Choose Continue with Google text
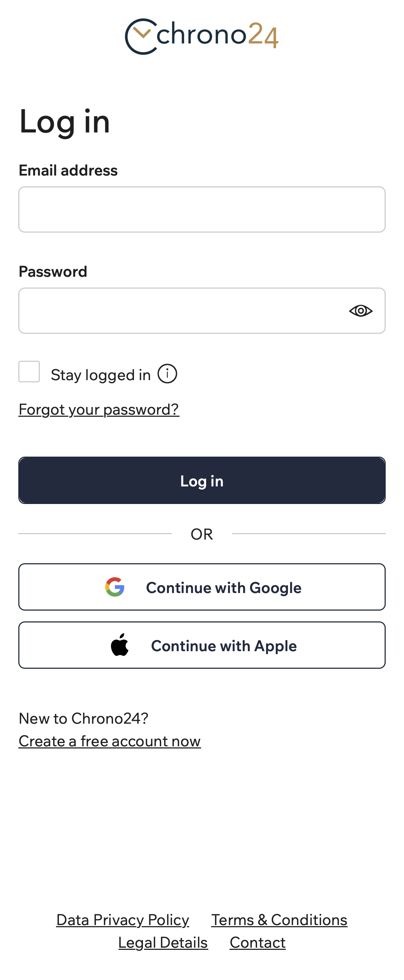404x980 pixels. coord(224,588)
